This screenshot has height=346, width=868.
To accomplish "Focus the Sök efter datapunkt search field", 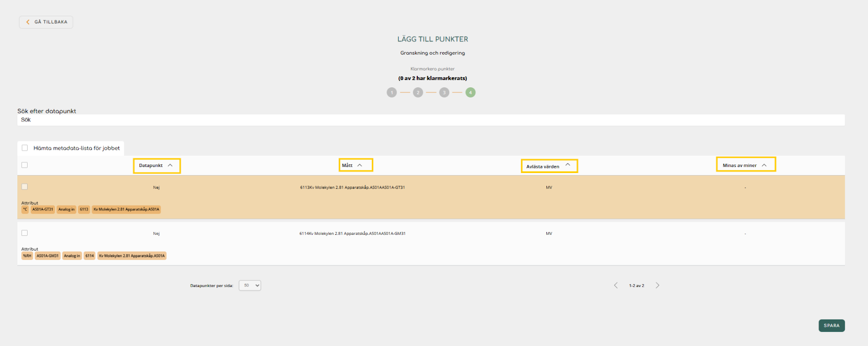I will tap(431, 120).
